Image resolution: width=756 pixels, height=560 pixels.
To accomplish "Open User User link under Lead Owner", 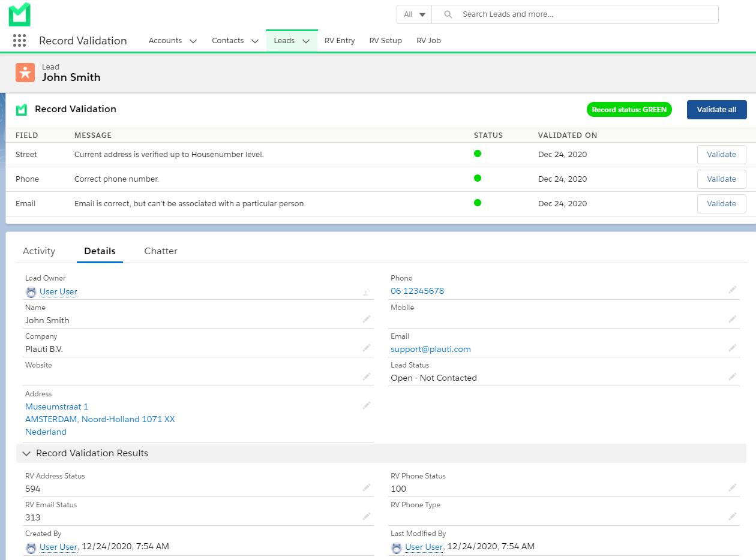I will point(58,292).
